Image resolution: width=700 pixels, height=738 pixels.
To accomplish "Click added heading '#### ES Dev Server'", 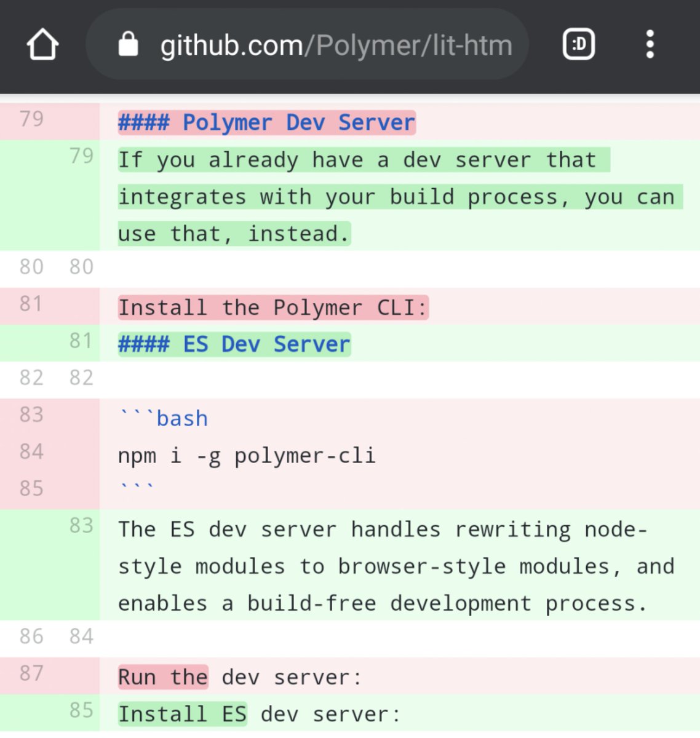I will (x=234, y=344).
